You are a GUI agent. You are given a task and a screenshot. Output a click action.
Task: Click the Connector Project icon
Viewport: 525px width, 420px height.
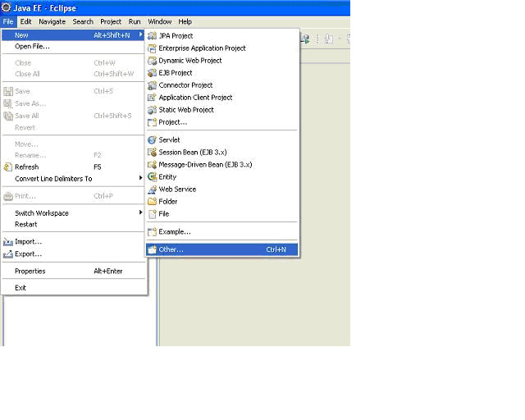152,85
